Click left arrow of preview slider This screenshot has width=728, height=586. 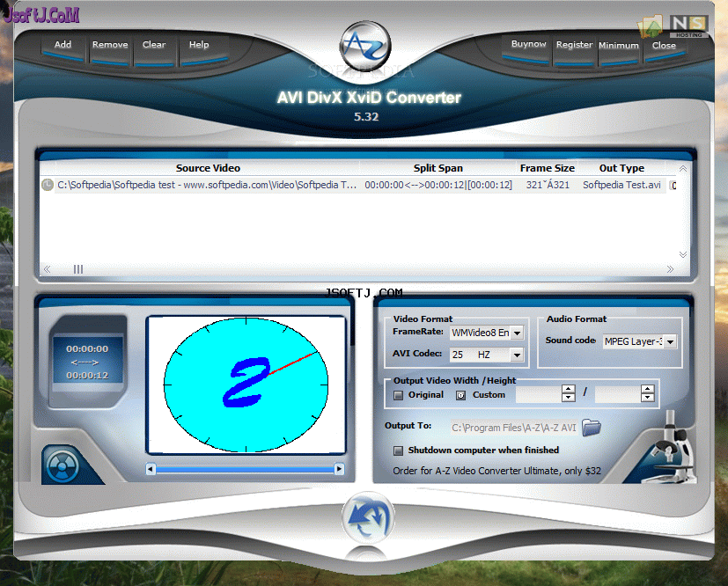[x=151, y=469]
